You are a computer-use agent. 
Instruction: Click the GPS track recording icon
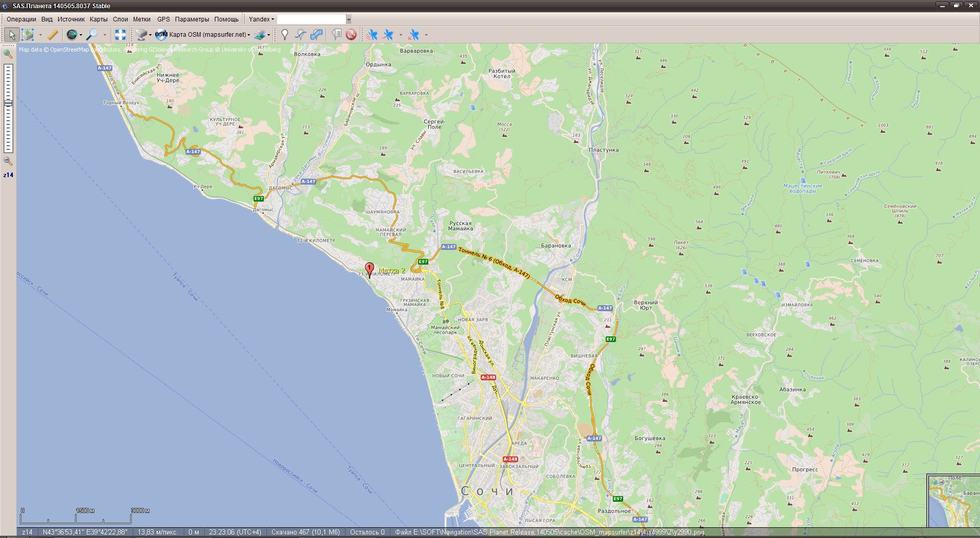pyautogui.click(x=388, y=35)
